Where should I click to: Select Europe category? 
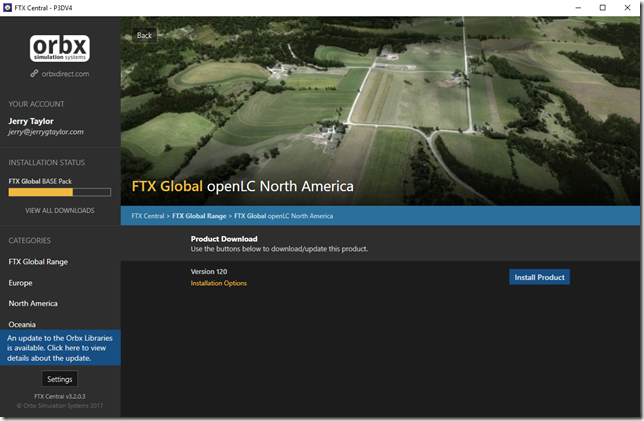(x=21, y=283)
